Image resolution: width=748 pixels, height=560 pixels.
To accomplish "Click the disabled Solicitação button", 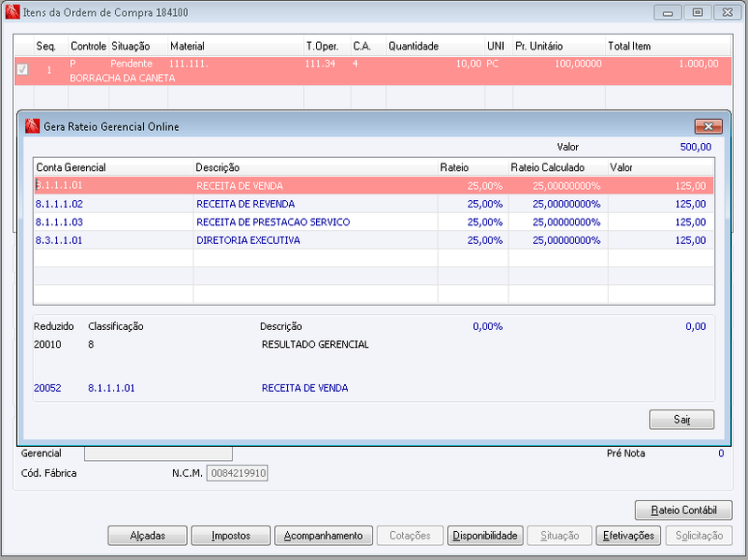I will 698,535.
